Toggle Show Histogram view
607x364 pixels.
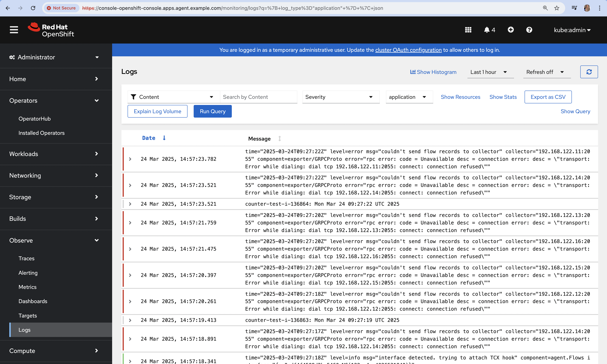433,72
